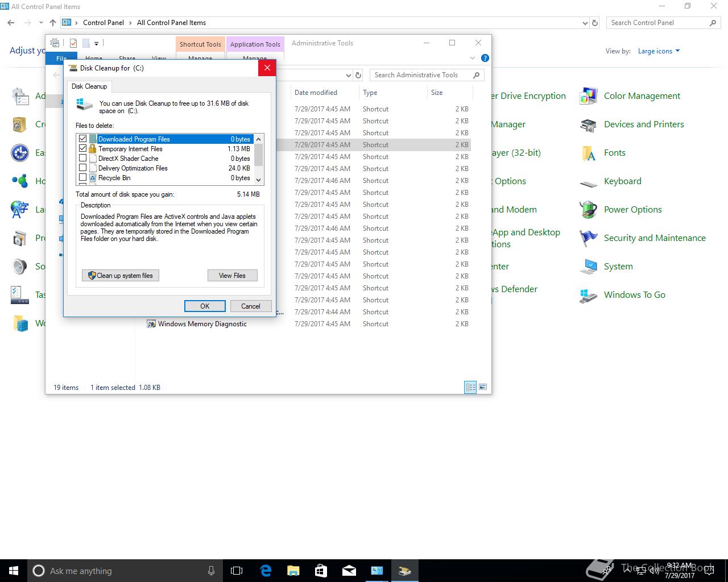Switch to Control Panel taskbar button
Image resolution: width=728 pixels, height=582 pixels.
(377, 571)
